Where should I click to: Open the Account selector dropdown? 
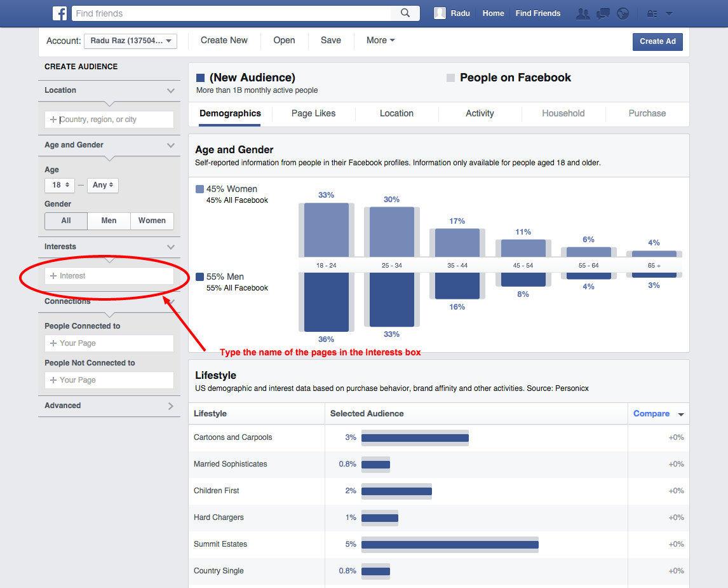(130, 41)
